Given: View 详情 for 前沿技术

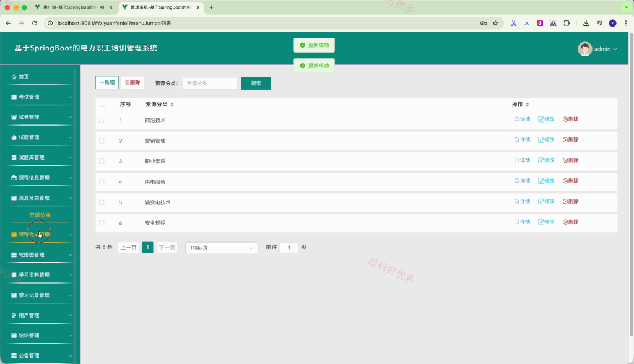Looking at the screenshot, I should (522, 119).
